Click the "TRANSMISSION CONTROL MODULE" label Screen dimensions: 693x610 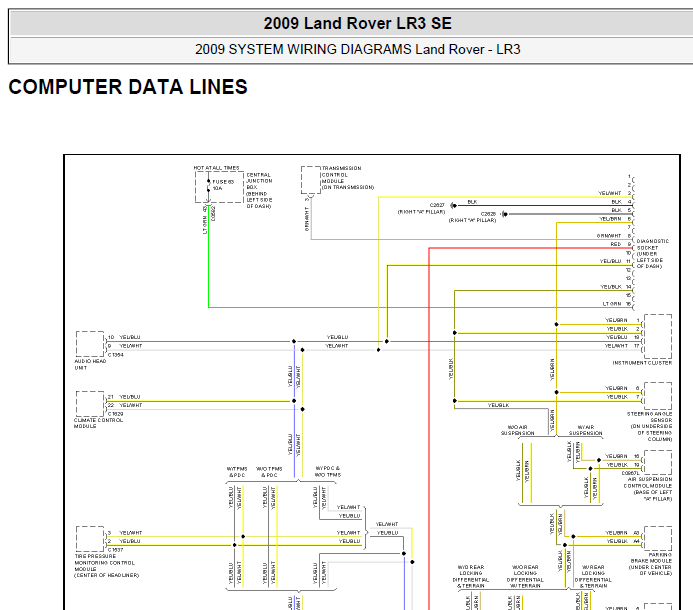(348, 178)
